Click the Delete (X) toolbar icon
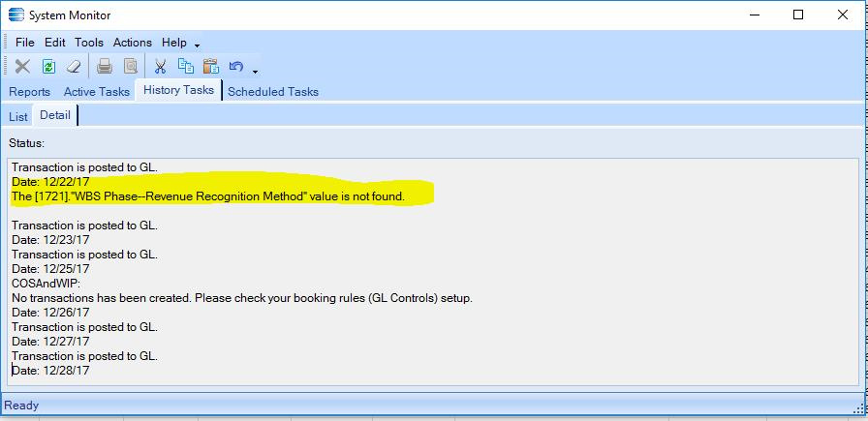Viewport: 868px width, 421px height. (22, 67)
